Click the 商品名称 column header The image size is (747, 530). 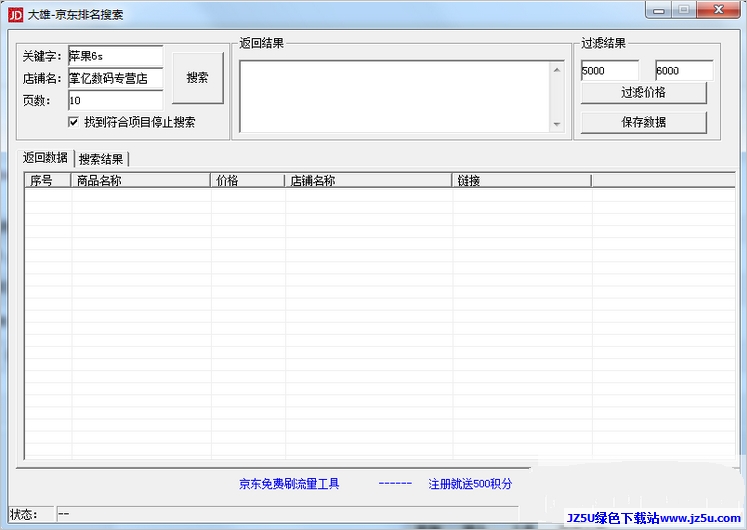point(141,181)
